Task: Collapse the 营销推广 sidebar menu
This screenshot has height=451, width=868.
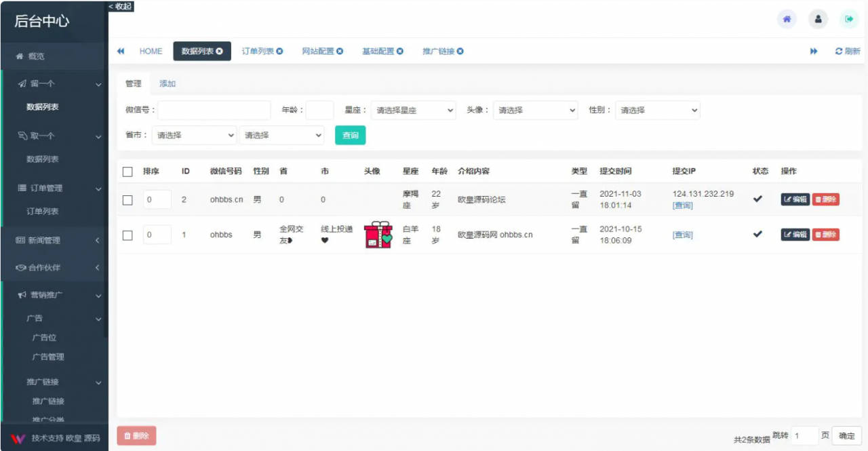Action: click(x=54, y=296)
